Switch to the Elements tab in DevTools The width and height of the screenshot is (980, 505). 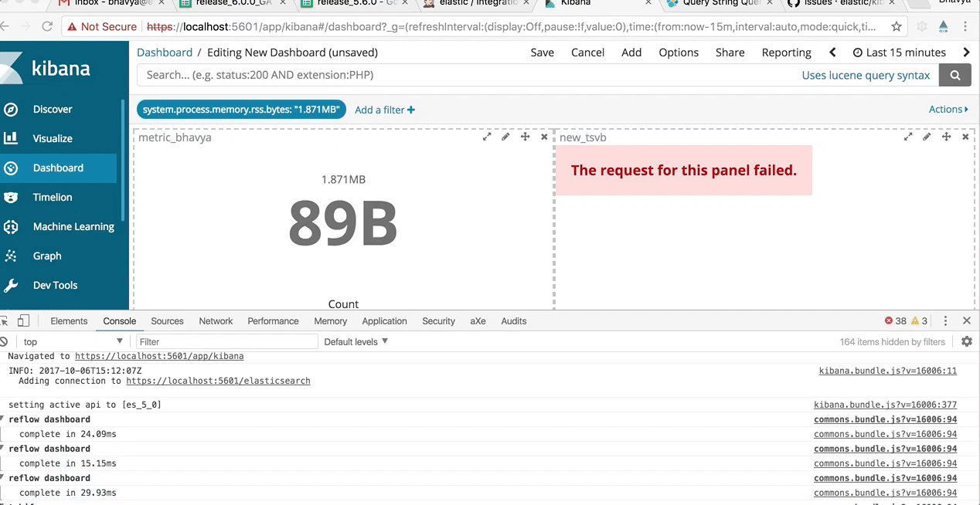point(69,320)
